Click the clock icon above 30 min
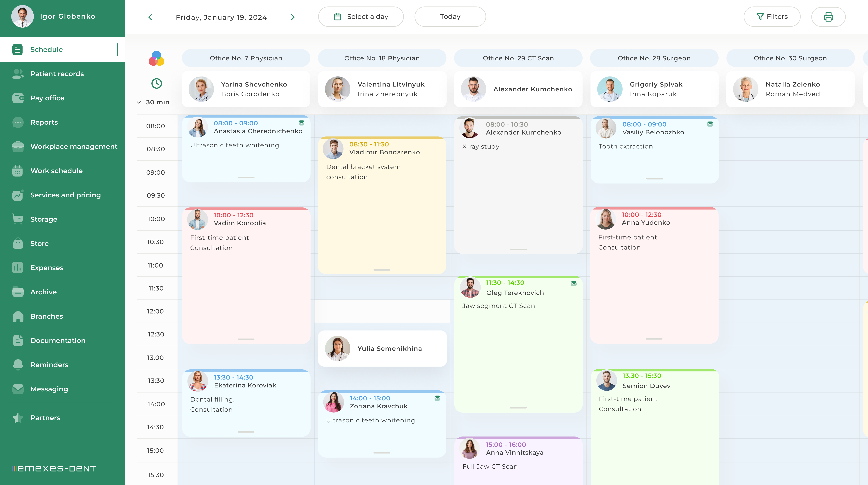 point(156,83)
